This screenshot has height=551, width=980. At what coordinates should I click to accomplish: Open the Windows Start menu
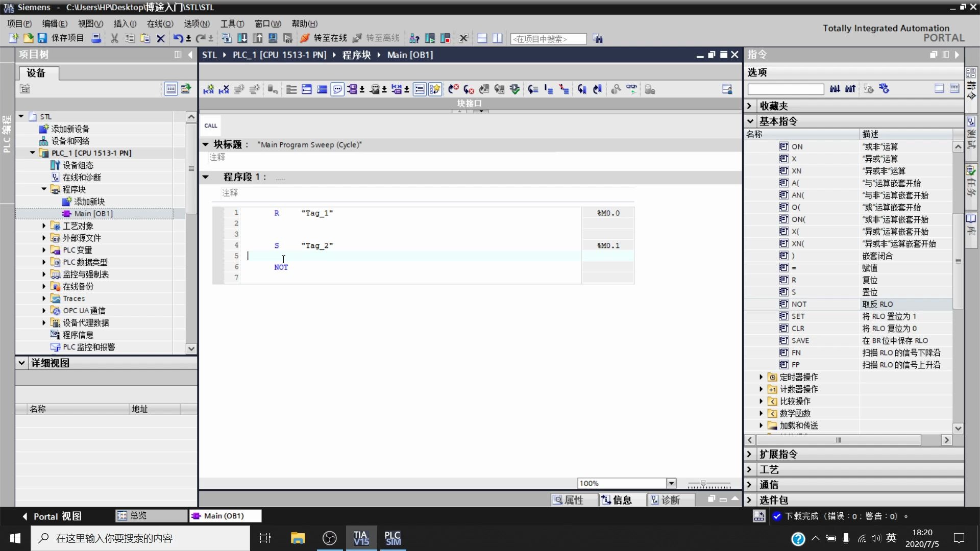tap(15, 538)
